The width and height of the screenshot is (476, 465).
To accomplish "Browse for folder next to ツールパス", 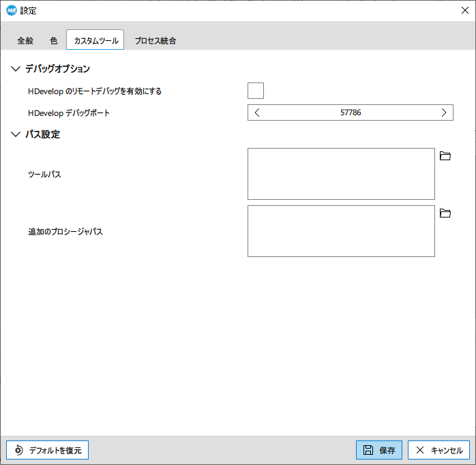I will pos(445,156).
